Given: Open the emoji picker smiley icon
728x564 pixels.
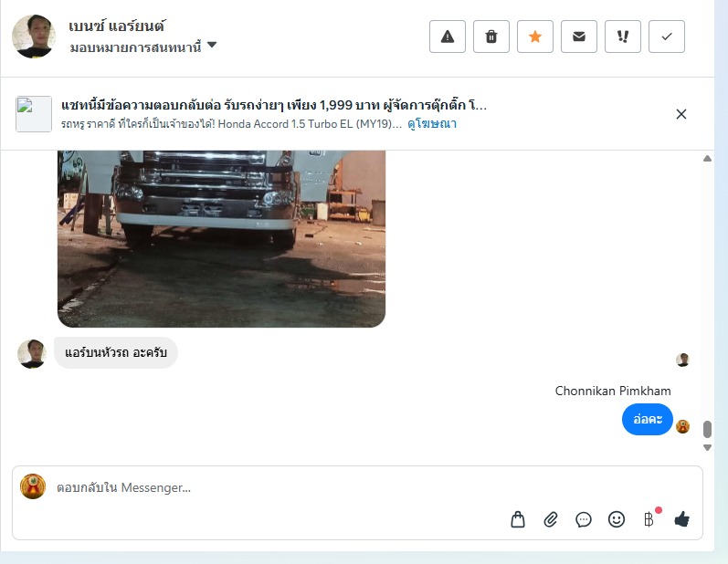Looking at the screenshot, I should click(617, 519).
